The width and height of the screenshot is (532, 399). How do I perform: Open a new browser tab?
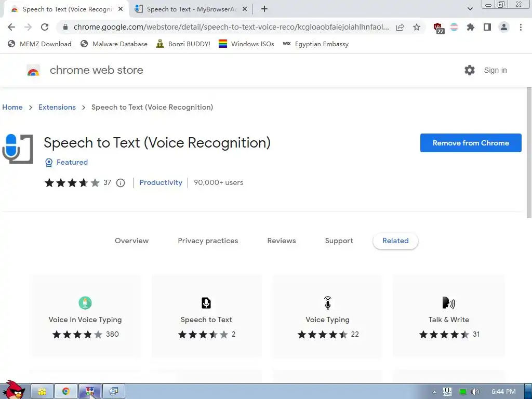[x=264, y=9]
